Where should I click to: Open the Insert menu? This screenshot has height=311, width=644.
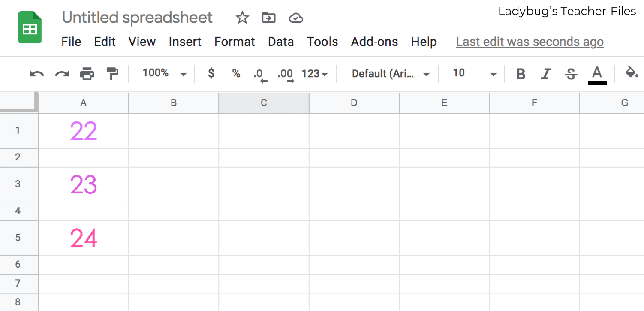coord(185,42)
